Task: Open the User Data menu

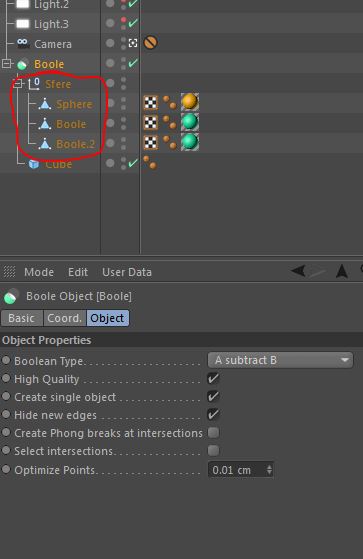Action: 127,272
